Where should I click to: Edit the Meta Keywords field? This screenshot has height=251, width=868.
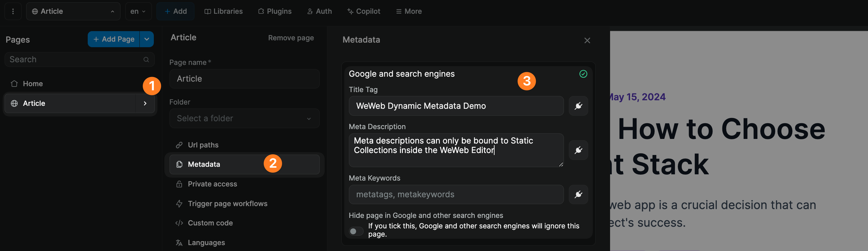456,194
